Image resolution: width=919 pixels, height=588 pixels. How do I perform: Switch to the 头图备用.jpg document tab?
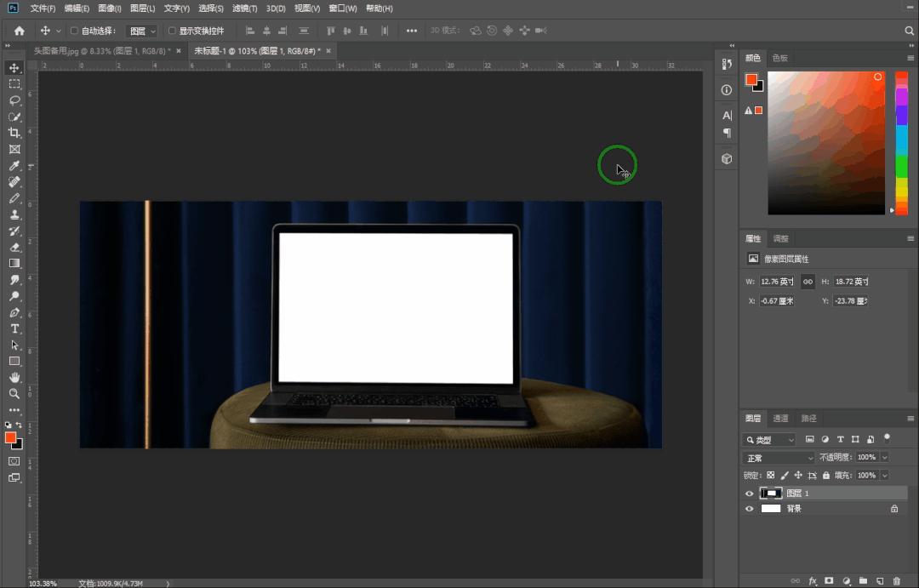pos(99,51)
